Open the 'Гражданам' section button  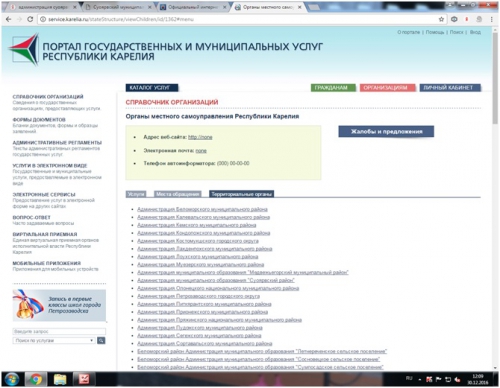point(333,88)
